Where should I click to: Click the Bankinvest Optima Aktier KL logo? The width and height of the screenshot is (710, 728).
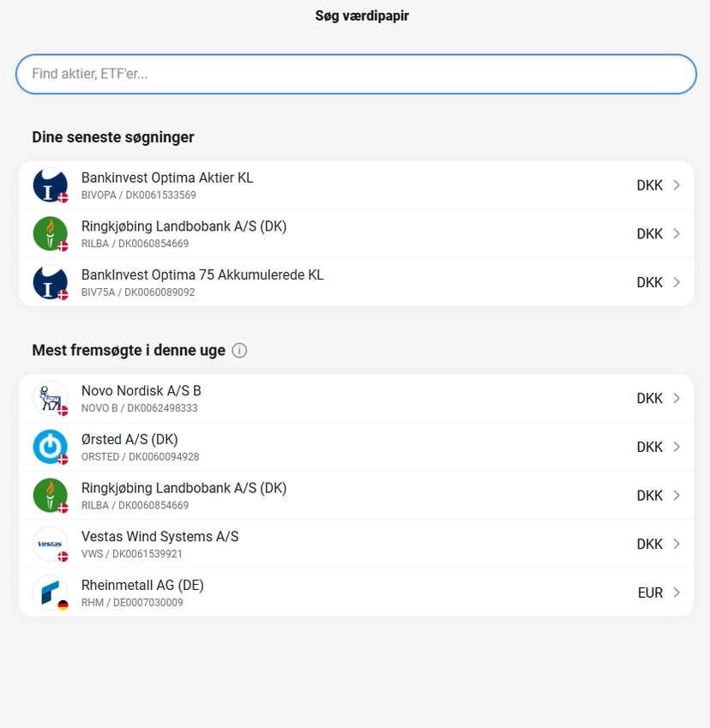[50, 185]
